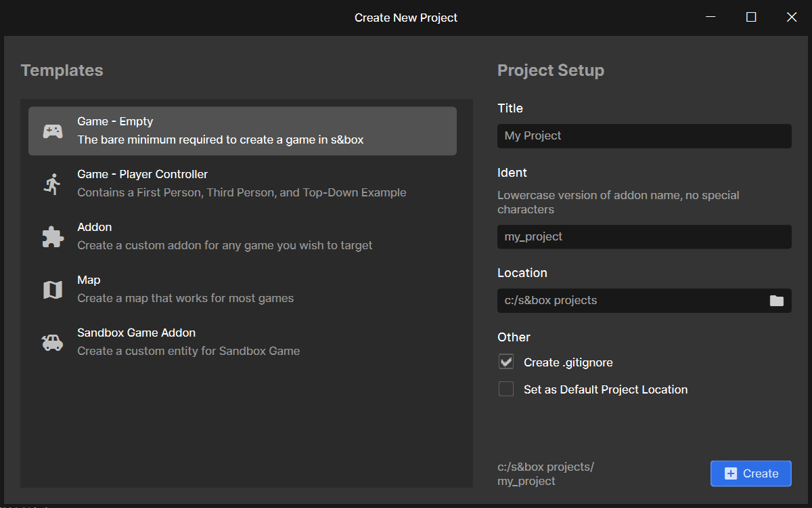Click the car icon for Sandbox Game Addon
This screenshot has width=812, height=508.
(x=53, y=343)
